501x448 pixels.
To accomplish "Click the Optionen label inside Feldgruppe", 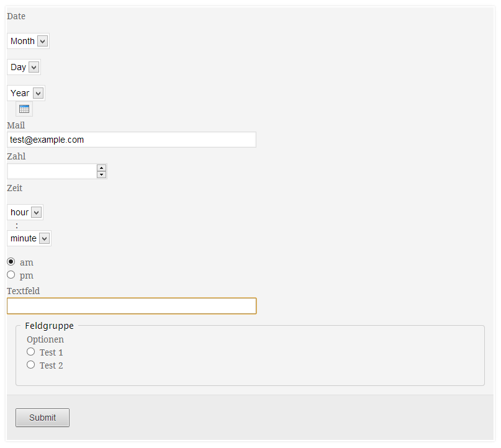I will (45, 339).
